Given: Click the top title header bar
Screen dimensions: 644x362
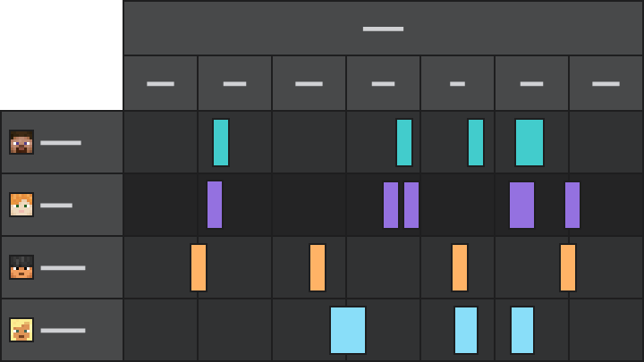Looking at the screenshot, I should point(383,29).
